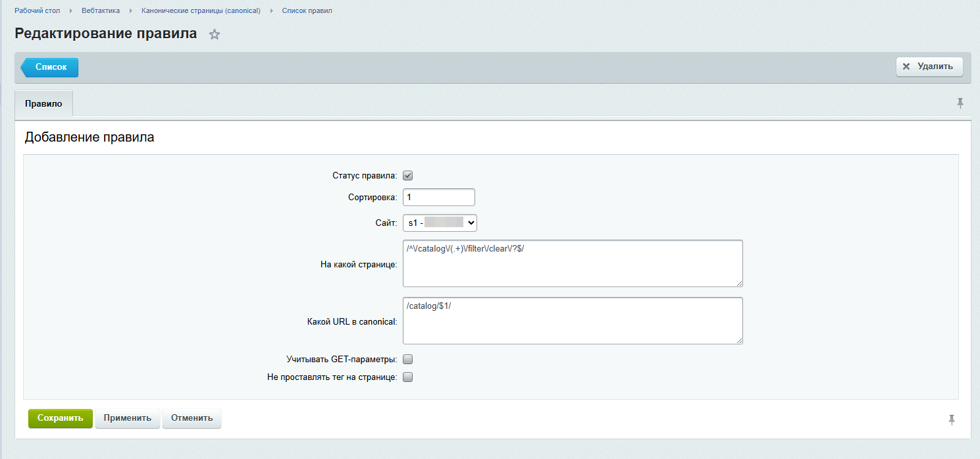Expand breadcrumb arrow after Вебтактика

coord(131,11)
